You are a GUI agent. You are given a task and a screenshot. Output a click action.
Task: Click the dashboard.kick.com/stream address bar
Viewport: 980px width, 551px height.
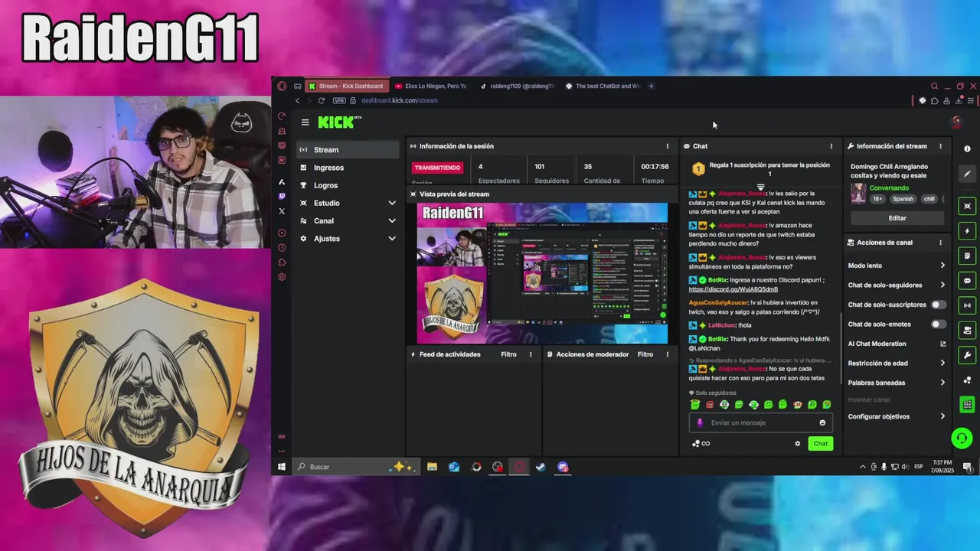pyautogui.click(x=400, y=100)
